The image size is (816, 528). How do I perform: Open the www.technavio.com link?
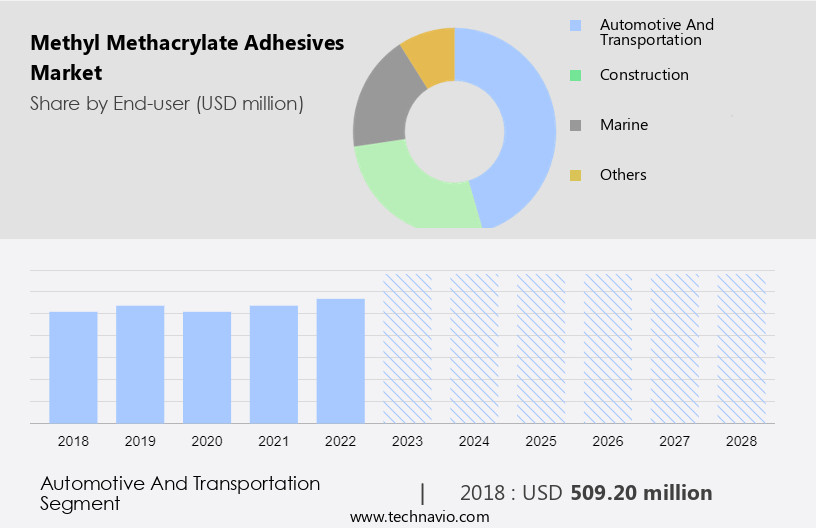pyautogui.click(x=419, y=517)
